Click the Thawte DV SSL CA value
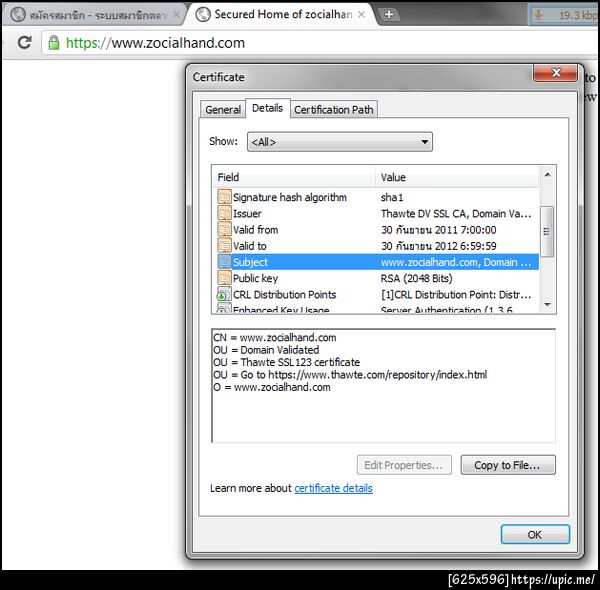 click(456, 214)
